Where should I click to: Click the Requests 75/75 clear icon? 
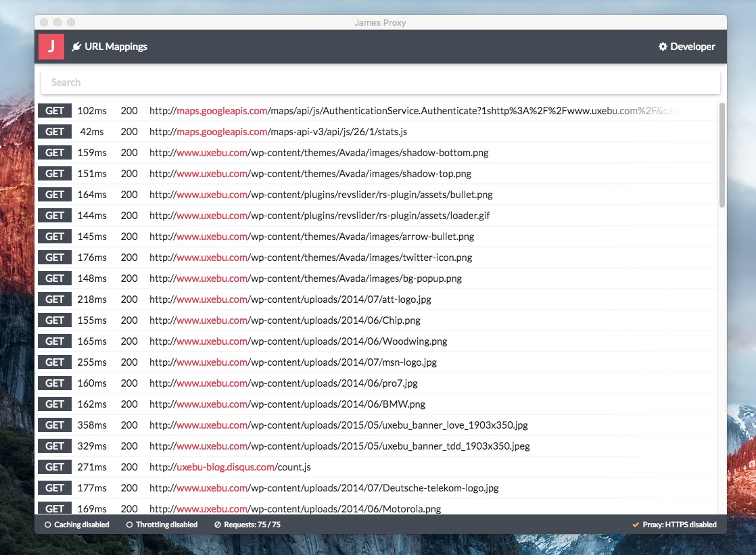coord(218,525)
